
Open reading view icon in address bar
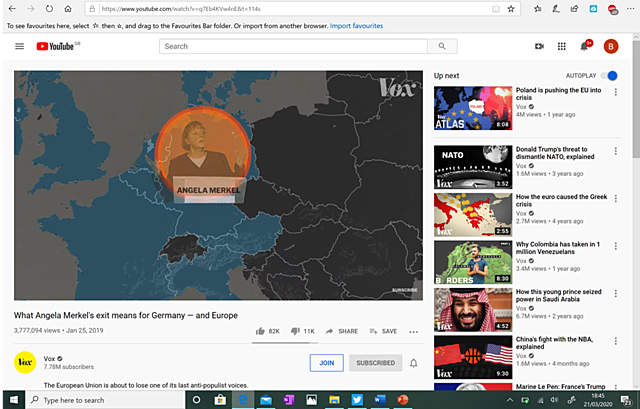(x=496, y=9)
